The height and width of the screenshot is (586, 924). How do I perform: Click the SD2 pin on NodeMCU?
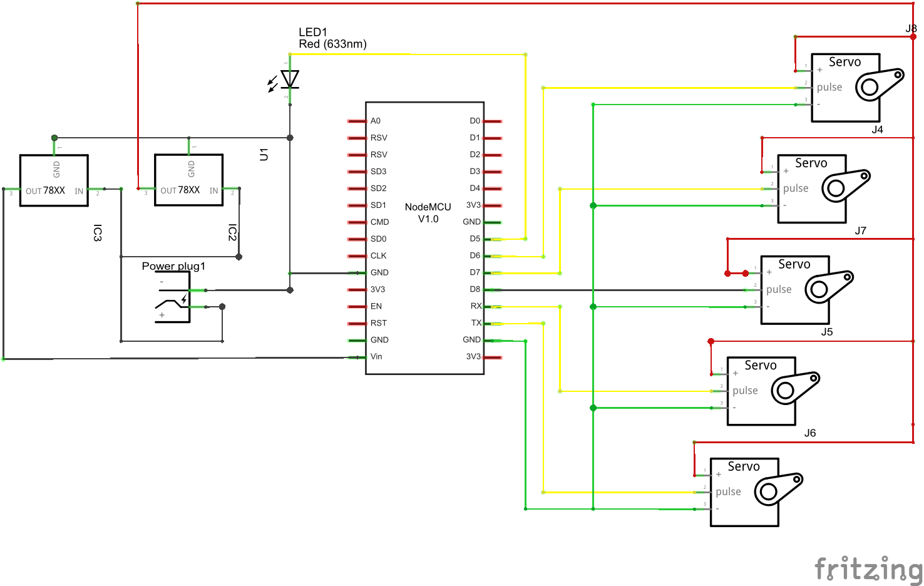357,188
